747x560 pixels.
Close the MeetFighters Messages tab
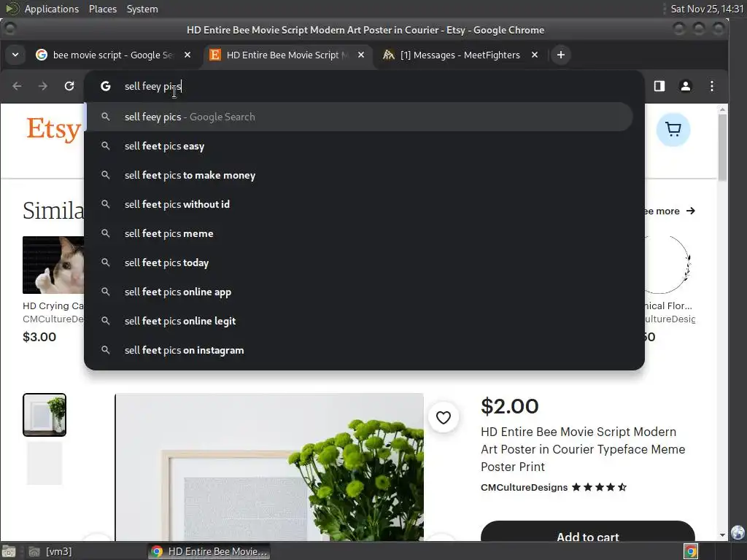pos(535,55)
